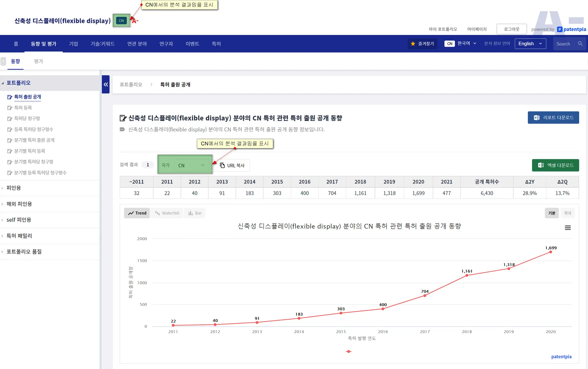The height and width of the screenshot is (369, 588).
Task: Click the 2020 data point on chart
Action: coord(550,252)
